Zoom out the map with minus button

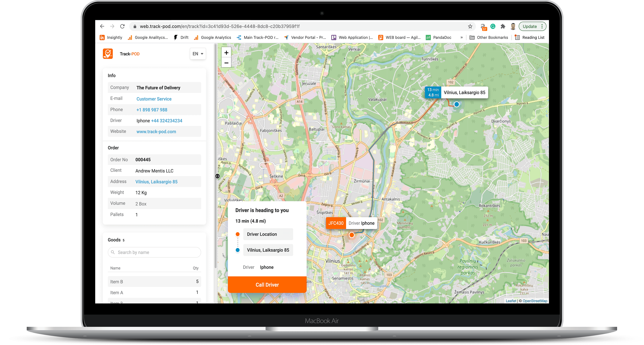pyautogui.click(x=226, y=63)
